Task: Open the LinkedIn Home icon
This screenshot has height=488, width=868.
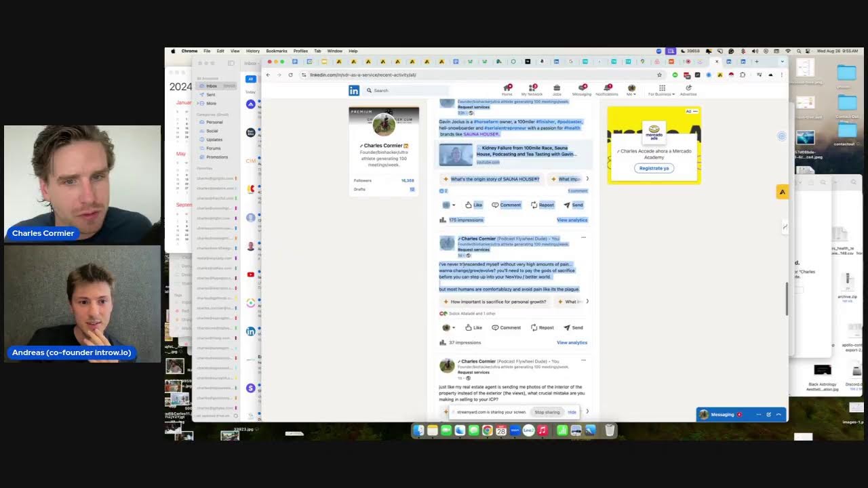Action: click(507, 89)
